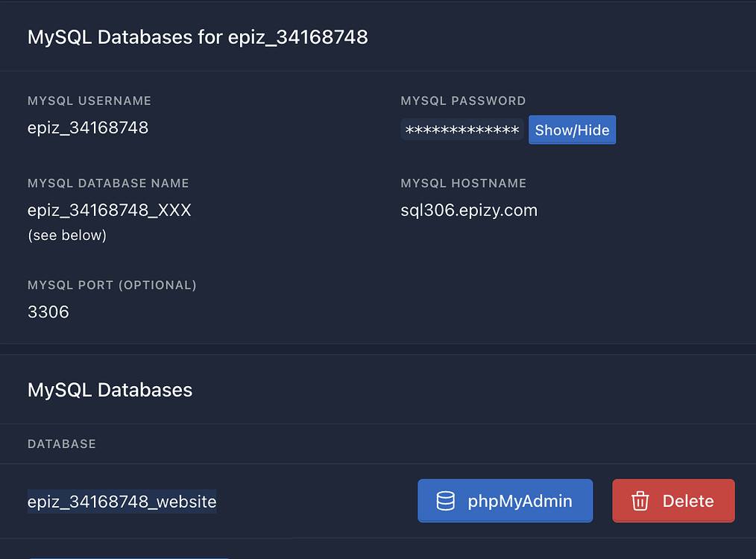Click the DATABASE column header

pyautogui.click(x=62, y=443)
